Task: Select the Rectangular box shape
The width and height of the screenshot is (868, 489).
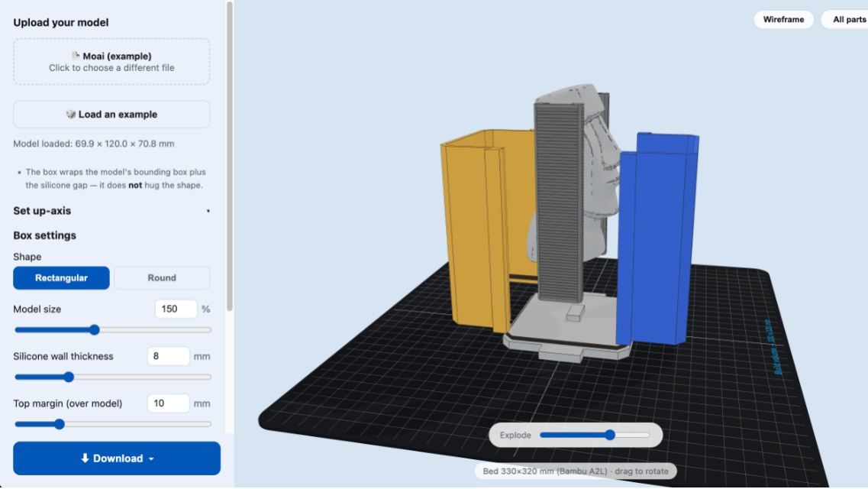Action: (61, 278)
